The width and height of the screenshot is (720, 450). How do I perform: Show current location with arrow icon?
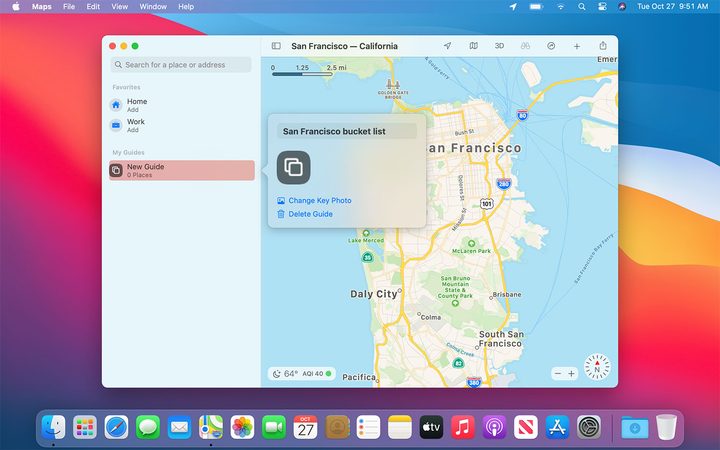[447, 46]
